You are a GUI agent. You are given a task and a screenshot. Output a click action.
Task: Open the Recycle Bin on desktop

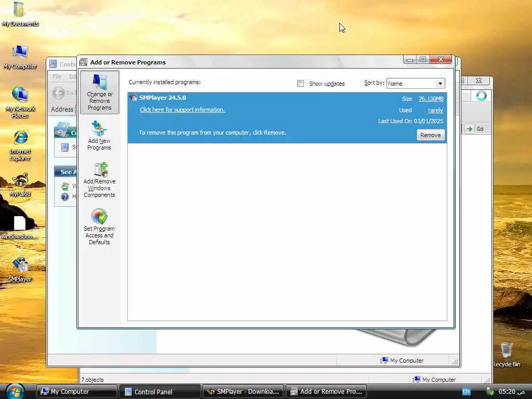(506, 354)
